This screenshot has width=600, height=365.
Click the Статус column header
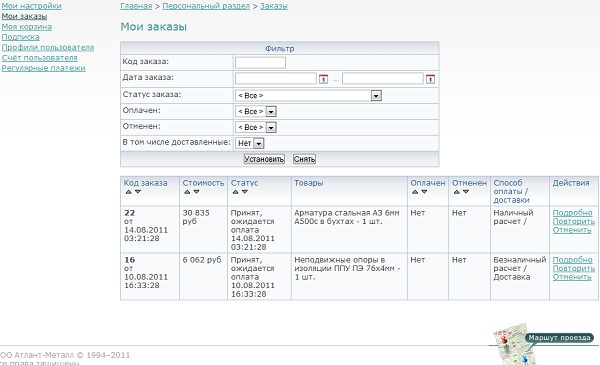click(x=245, y=183)
